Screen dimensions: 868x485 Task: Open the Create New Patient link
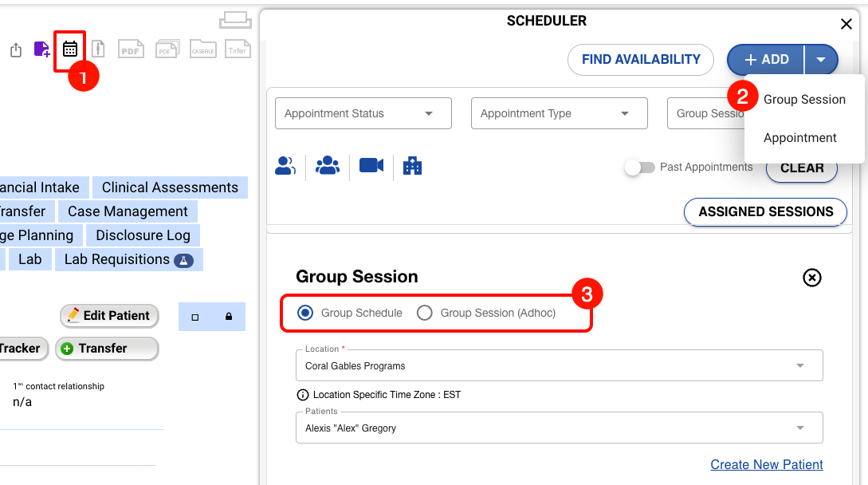[766, 464]
